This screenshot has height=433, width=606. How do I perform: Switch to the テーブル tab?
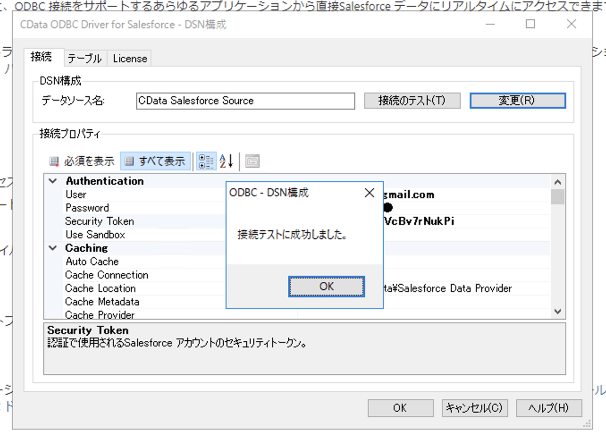pos(84,58)
